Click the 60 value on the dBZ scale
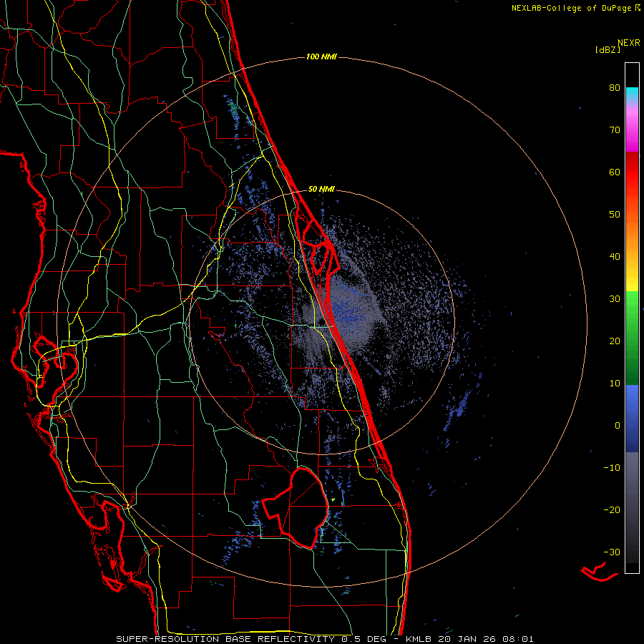The width and height of the screenshot is (644, 644). coord(615,172)
